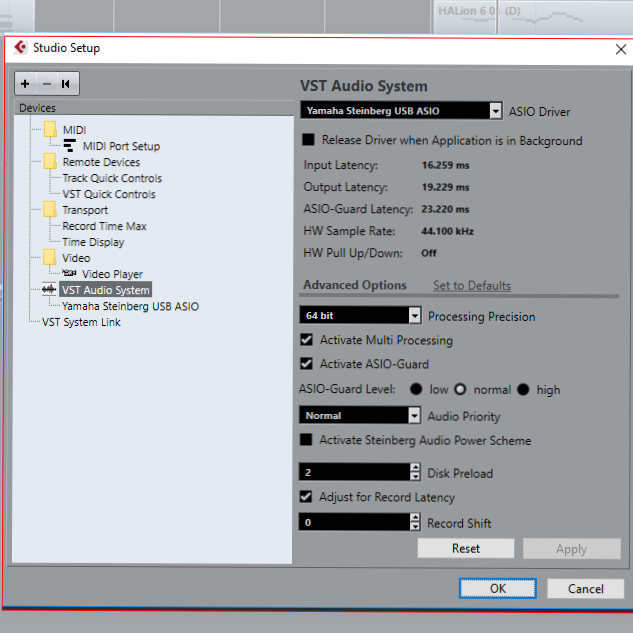The height and width of the screenshot is (633, 633).
Task: Click the HALion 6 01 (D) clip in project window
Action: [x=533, y=16]
